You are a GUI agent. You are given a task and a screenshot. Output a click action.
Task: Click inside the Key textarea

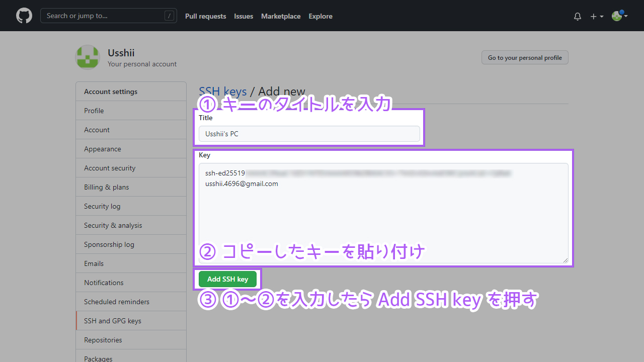coord(383,213)
